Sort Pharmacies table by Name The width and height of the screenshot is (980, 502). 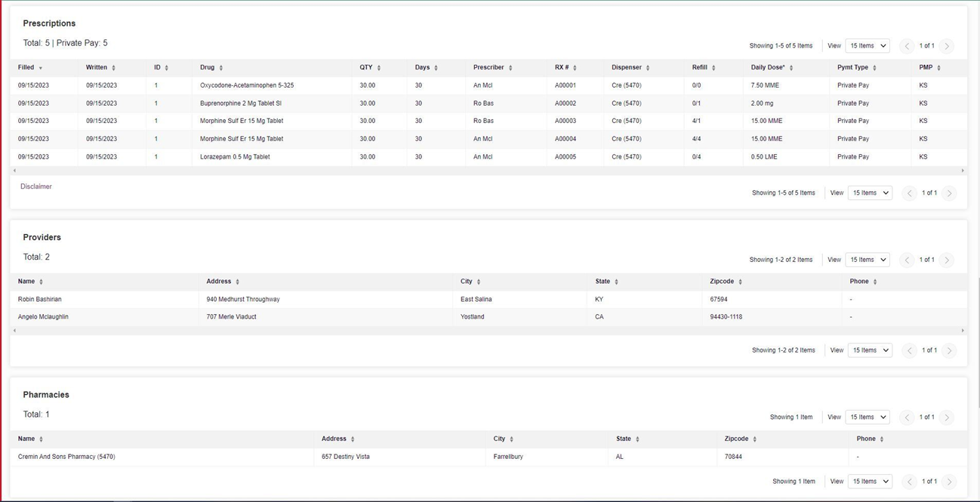(x=30, y=439)
